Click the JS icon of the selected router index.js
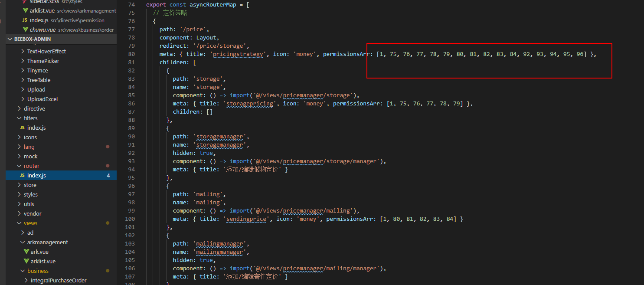This screenshot has height=285, width=644. pyautogui.click(x=22, y=175)
